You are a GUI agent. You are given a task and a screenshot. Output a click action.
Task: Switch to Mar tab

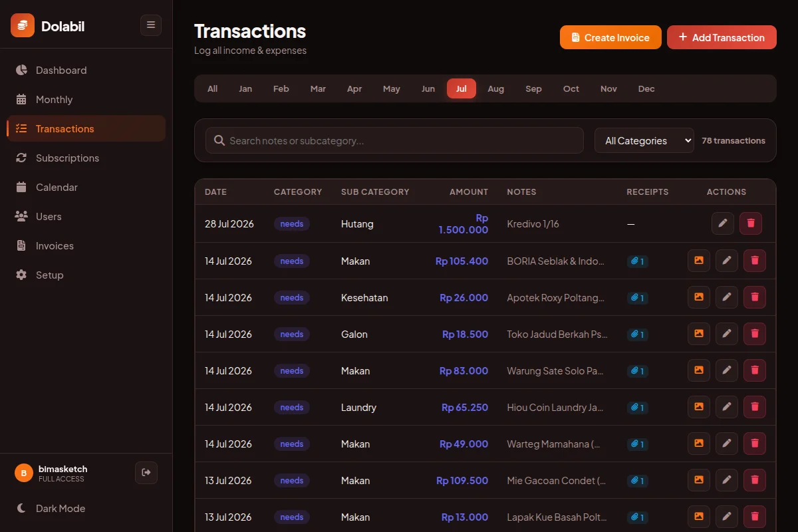coord(318,88)
